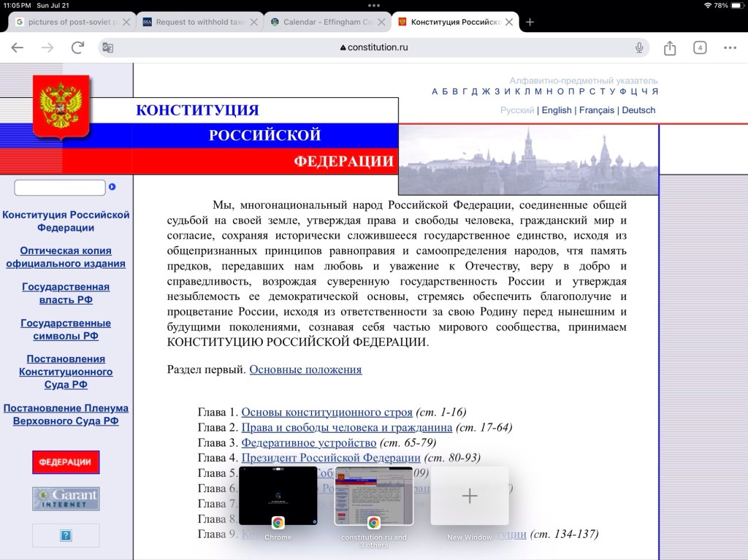Viewport: 748px width, 560px height.
Task: Switch site language to English
Action: [557, 110]
